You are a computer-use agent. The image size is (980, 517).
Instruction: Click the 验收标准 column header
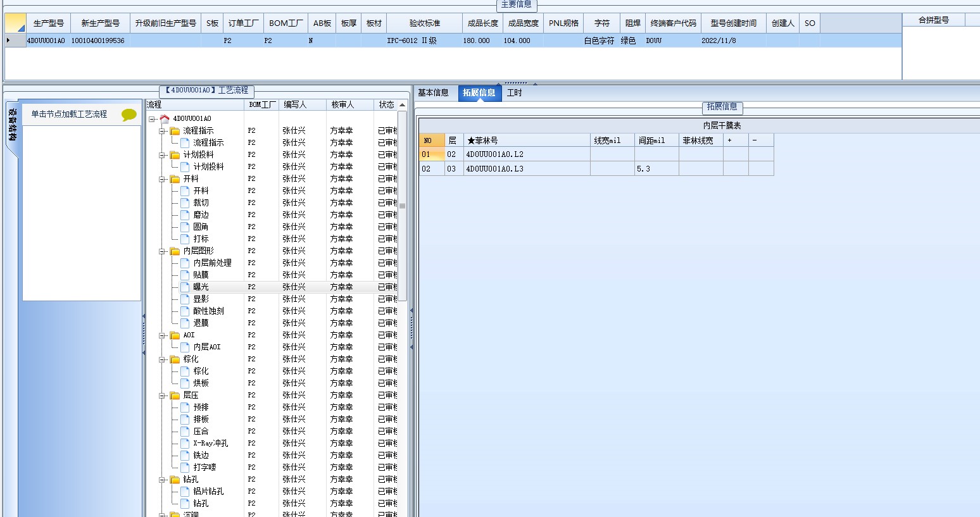(x=425, y=23)
